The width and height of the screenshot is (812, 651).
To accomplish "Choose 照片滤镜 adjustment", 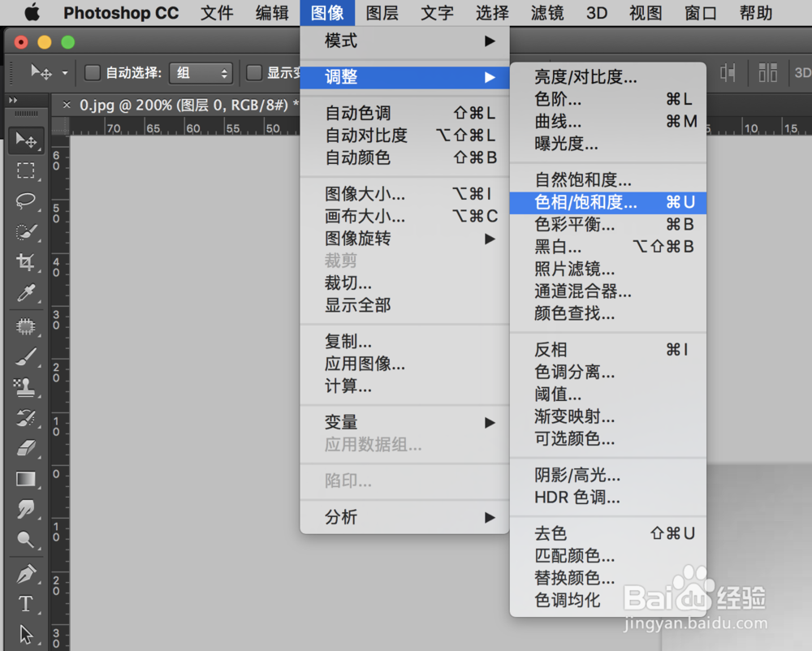I will pyautogui.click(x=608, y=269).
